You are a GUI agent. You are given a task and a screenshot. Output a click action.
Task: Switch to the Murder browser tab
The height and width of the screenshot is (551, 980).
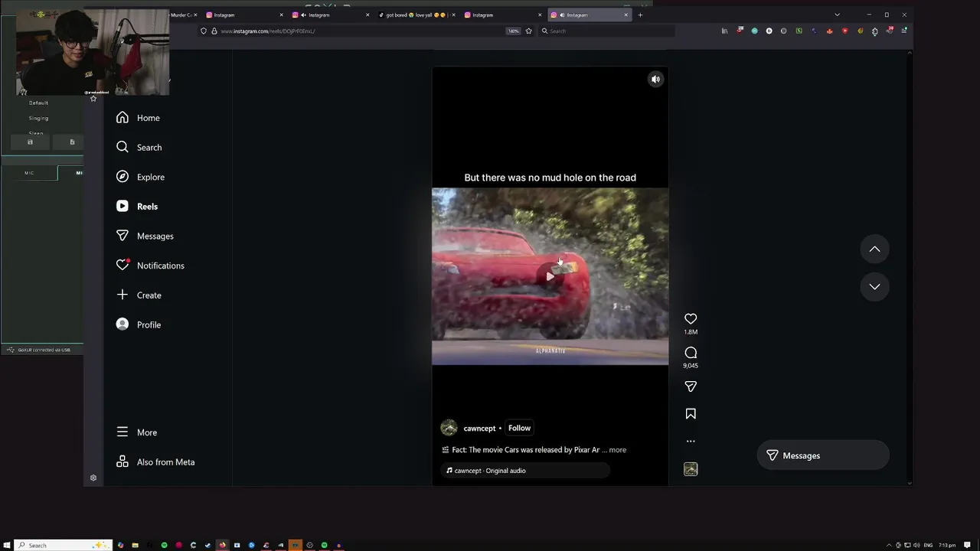[x=182, y=15]
